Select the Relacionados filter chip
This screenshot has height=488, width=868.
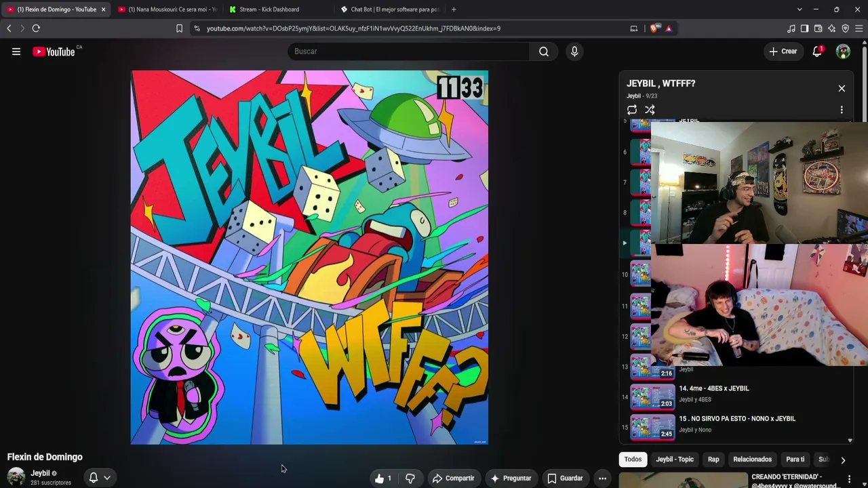click(x=752, y=460)
